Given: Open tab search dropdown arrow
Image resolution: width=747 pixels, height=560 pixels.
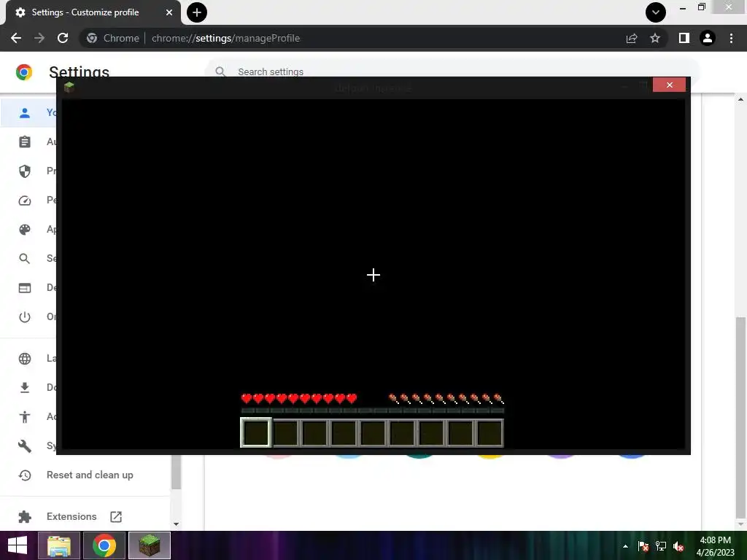Looking at the screenshot, I should (x=656, y=12).
